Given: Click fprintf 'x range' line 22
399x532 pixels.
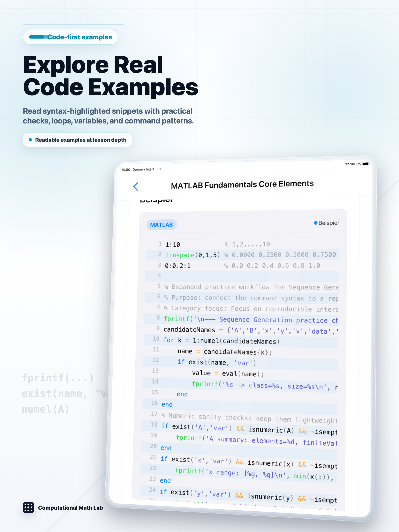Looking at the screenshot, I should click(x=254, y=474).
